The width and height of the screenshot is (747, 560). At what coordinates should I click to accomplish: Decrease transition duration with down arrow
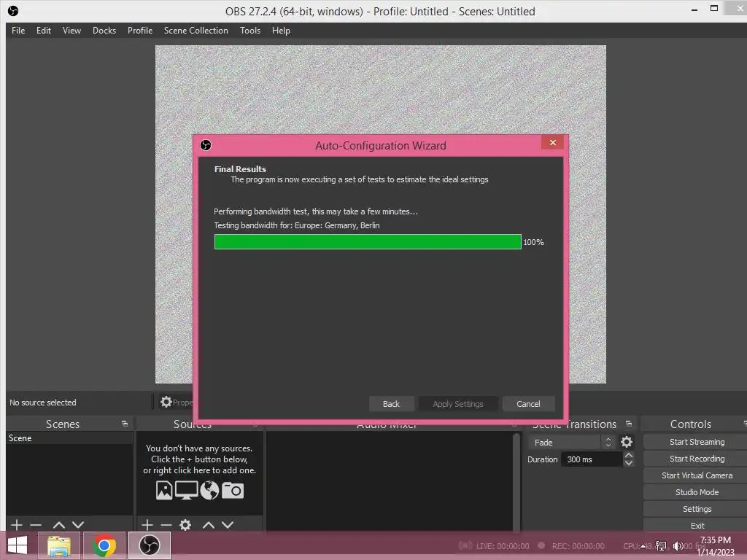click(x=629, y=463)
